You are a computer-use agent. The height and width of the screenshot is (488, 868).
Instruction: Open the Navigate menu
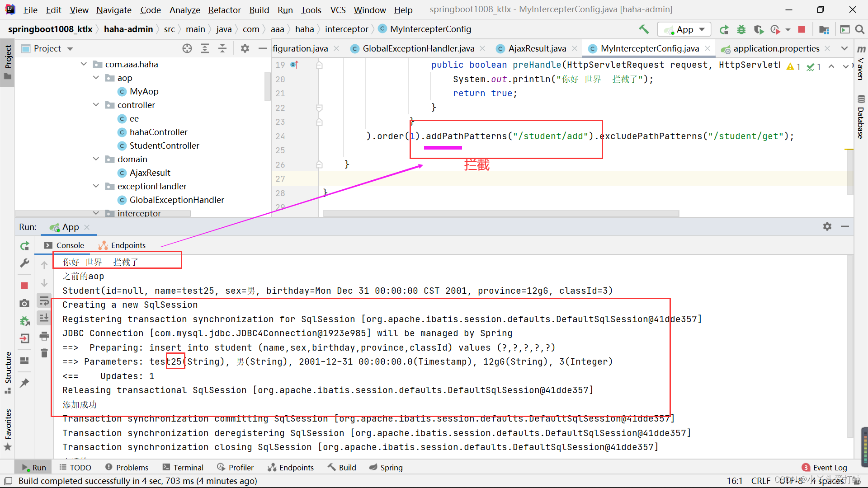coord(114,10)
